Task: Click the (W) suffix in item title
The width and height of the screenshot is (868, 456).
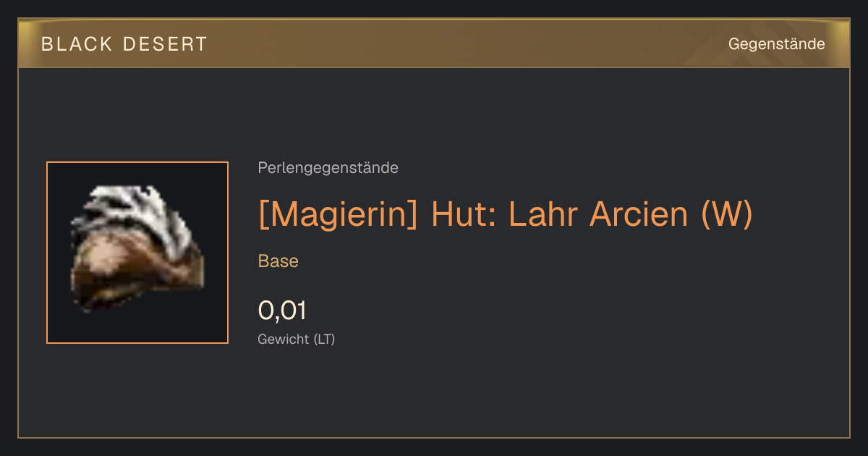Action: (x=728, y=214)
